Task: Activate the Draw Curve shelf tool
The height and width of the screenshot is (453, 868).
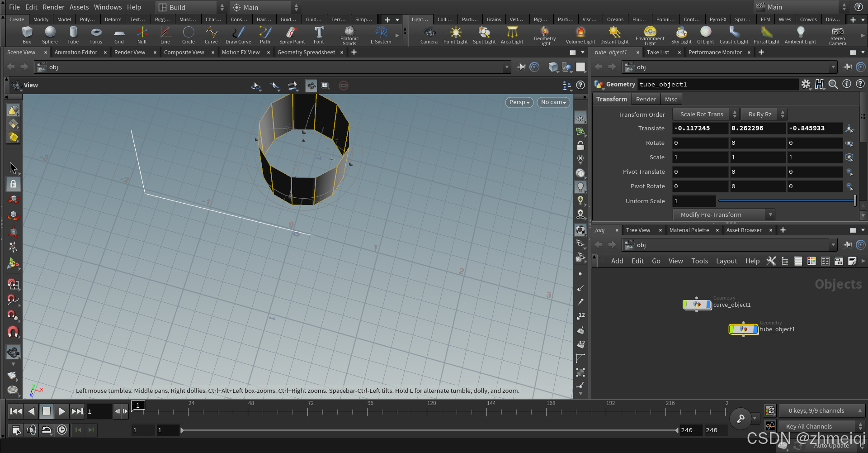Action: (x=238, y=35)
